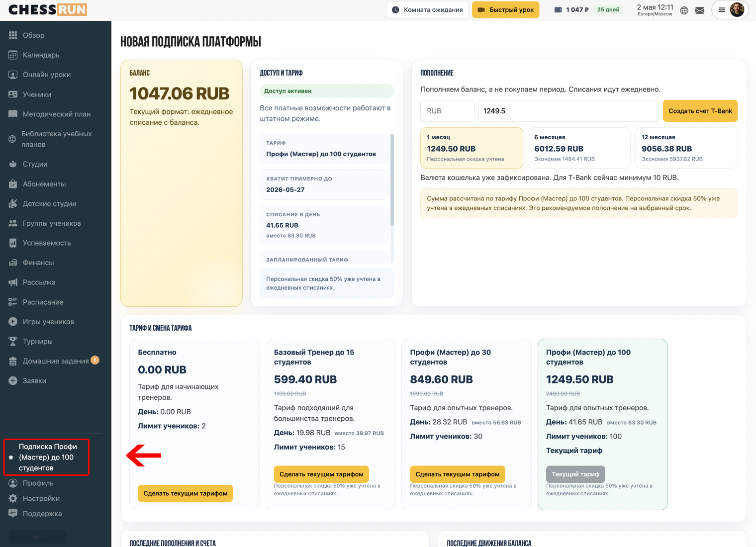This screenshot has height=547, width=756.
Task: Open the Настройки gear icon
Action: pos(13,498)
